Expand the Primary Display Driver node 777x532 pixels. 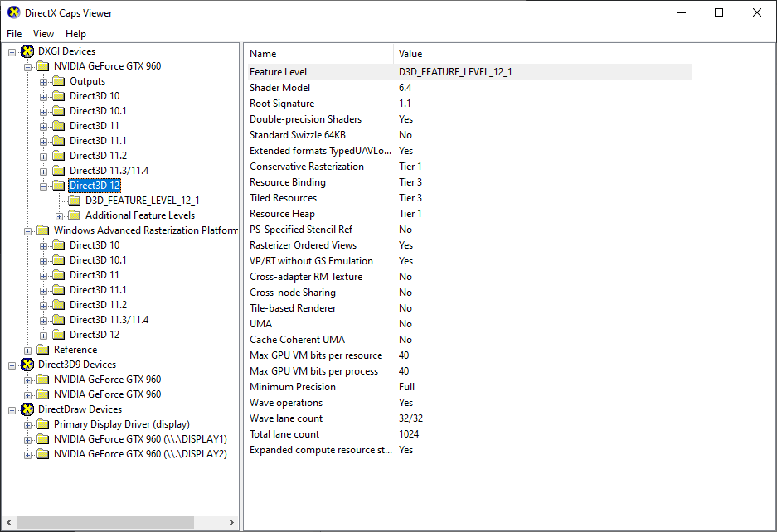pyautogui.click(x=27, y=425)
